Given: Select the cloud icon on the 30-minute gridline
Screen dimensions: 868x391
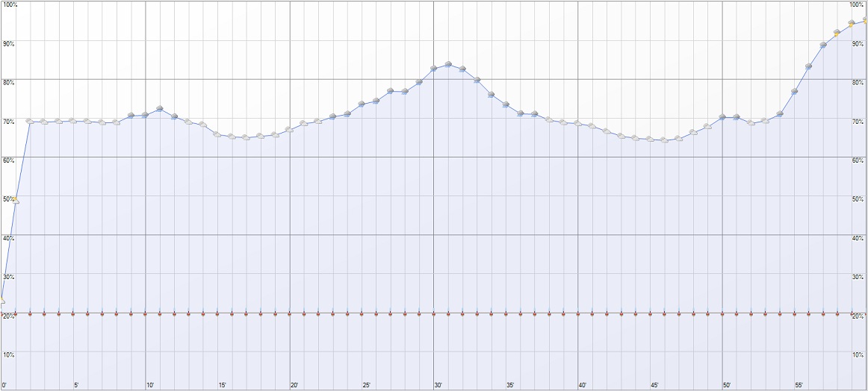Looking at the screenshot, I should [433, 69].
